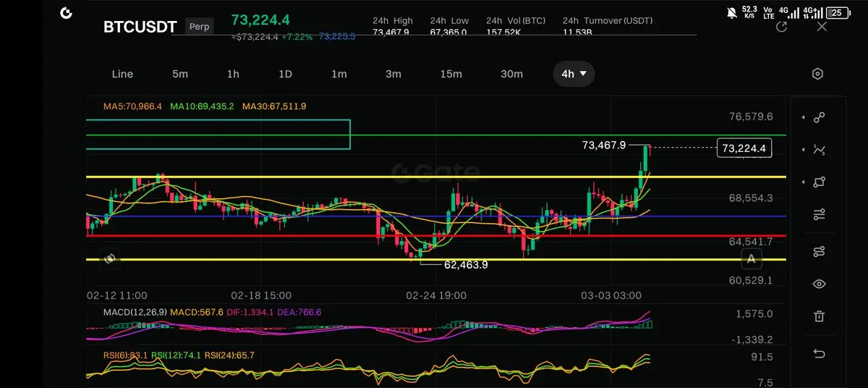Click the auto-scale A button on chart
The image size is (868, 388).
(752, 259)
